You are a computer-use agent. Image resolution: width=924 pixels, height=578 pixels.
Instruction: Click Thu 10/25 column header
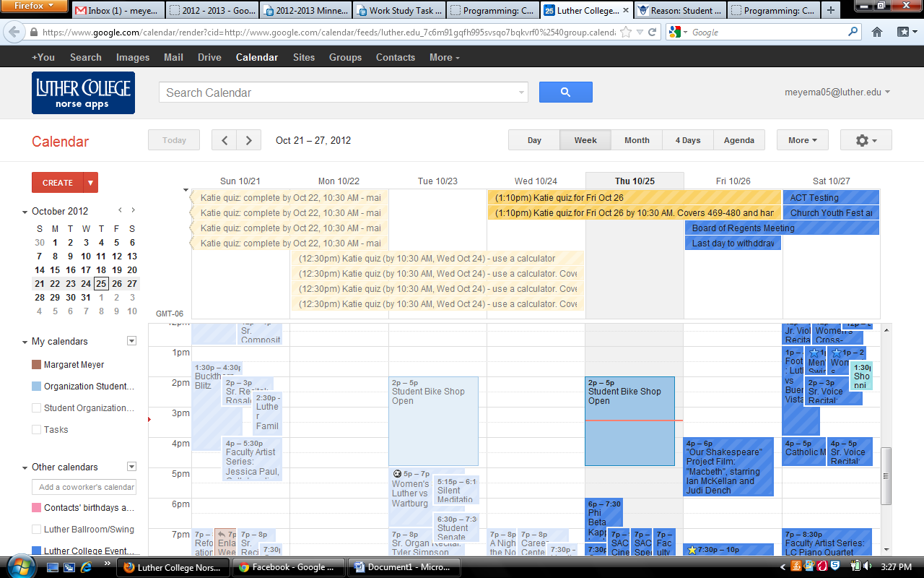635,181
